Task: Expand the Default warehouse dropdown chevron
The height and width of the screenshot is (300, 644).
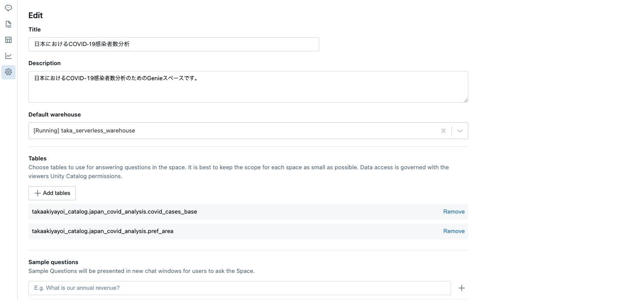Action: click(x=459, y=130)
